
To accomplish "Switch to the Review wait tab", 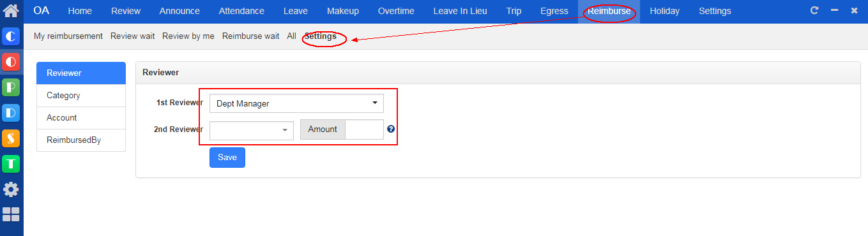I will click(x=132, y=36).
